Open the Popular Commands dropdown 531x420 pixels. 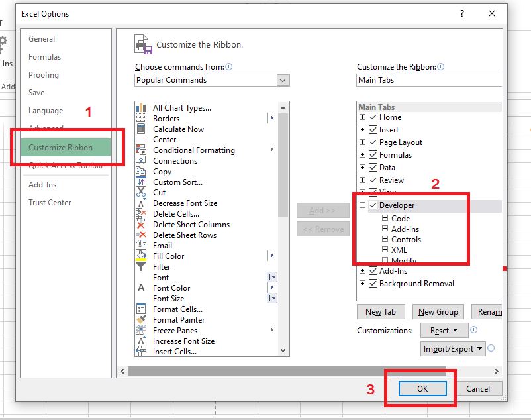pyautogui.click(x=283, y=80)
